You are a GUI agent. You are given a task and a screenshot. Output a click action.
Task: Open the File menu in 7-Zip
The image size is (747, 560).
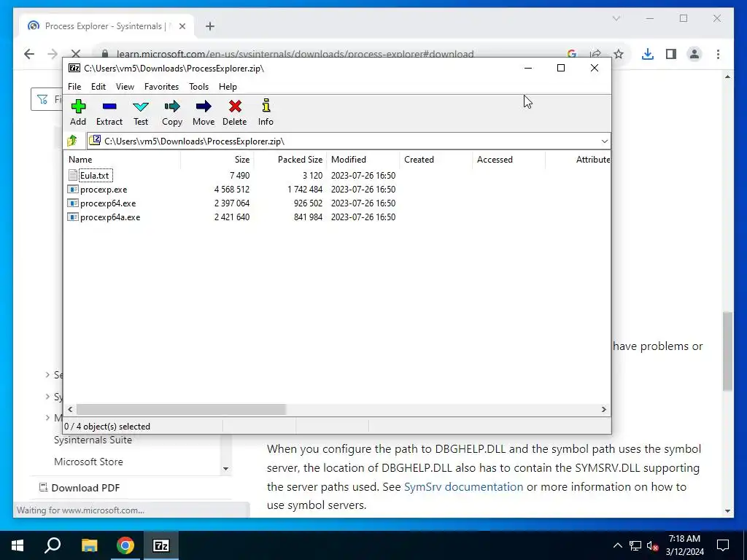coord(74,87)
